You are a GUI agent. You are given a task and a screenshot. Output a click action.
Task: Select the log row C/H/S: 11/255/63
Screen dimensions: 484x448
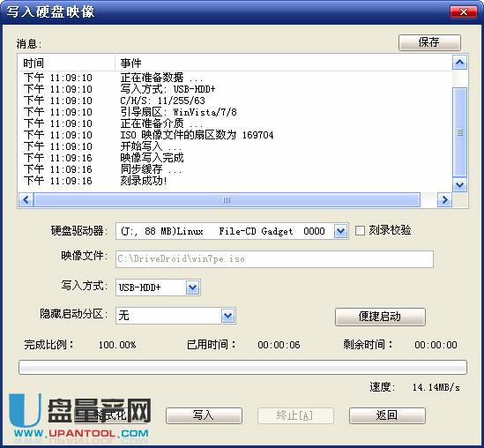coord(235,101)
